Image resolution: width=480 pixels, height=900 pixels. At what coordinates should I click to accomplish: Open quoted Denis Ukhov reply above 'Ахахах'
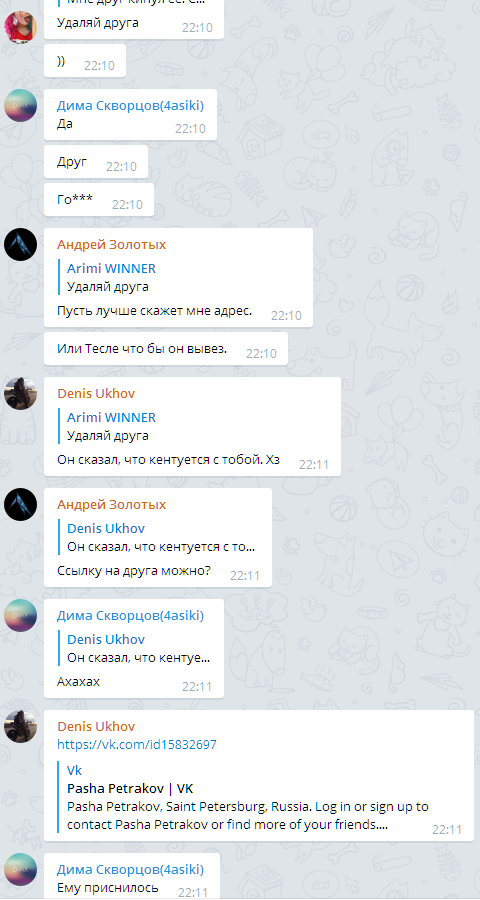pos(136,648)
